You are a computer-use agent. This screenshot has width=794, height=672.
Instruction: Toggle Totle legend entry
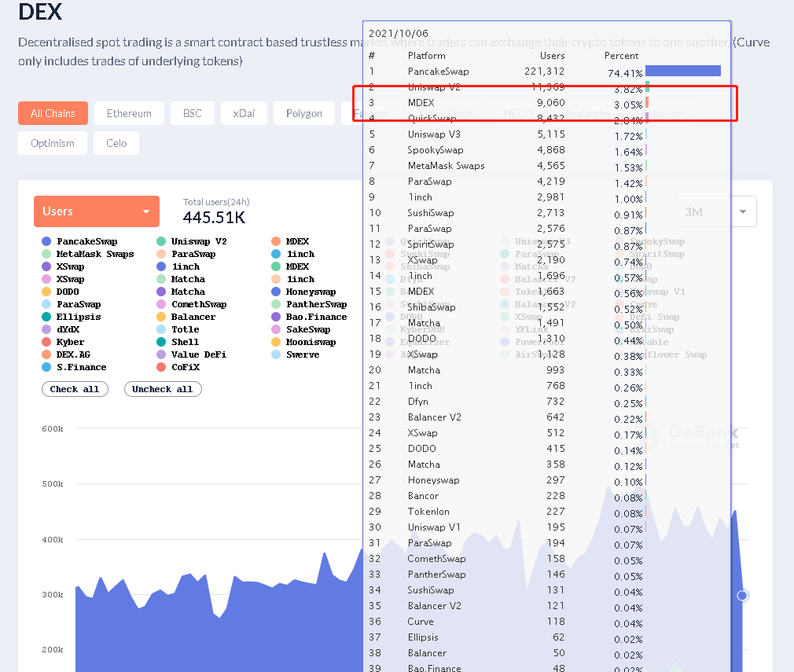pos(178,329)
